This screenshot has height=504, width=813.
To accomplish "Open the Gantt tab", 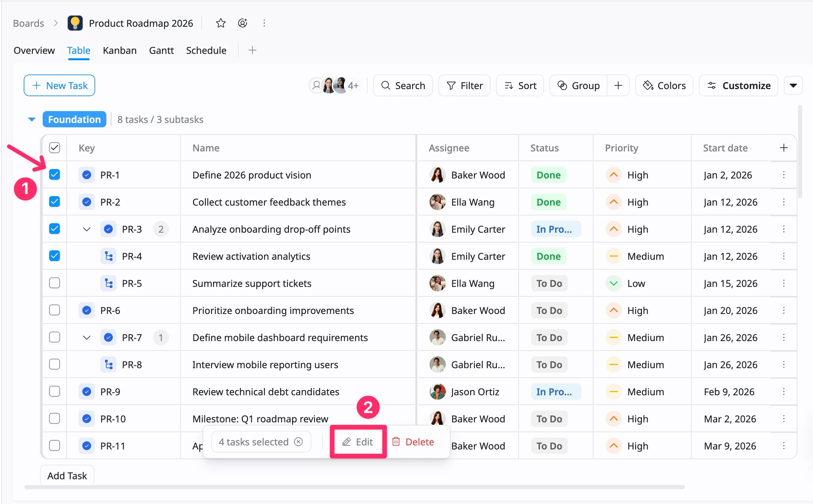I will (x=161, y=50).
